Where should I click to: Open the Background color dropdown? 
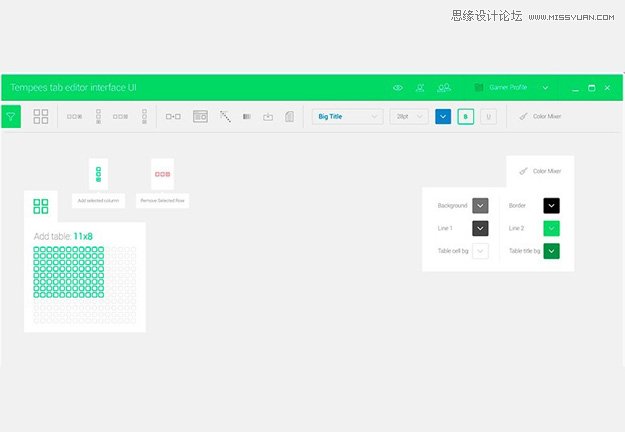[x=480, y=206]
